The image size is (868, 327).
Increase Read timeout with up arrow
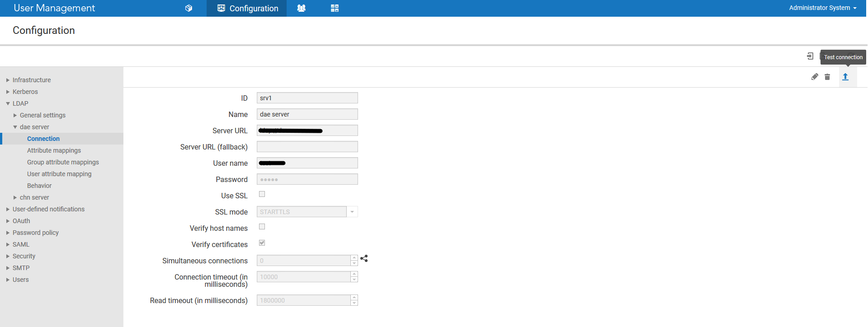pyautogui.click(x=354, y=298)
